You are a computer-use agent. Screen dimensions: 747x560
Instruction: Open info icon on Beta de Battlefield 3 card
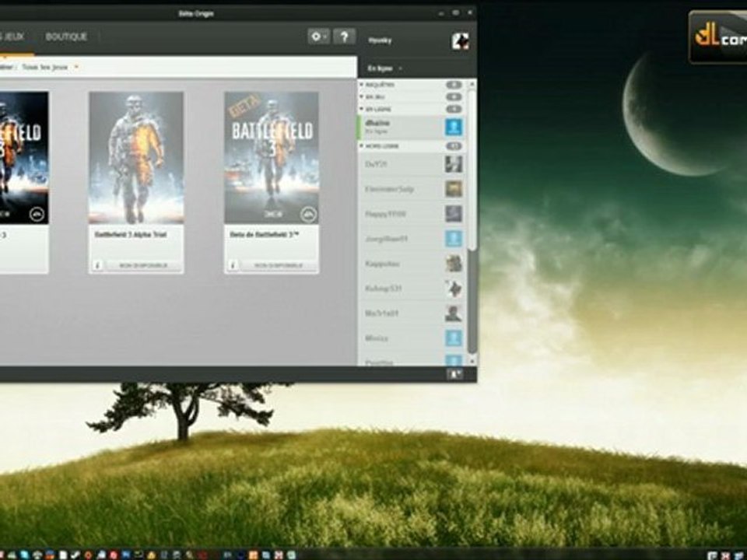pos(233,265)
